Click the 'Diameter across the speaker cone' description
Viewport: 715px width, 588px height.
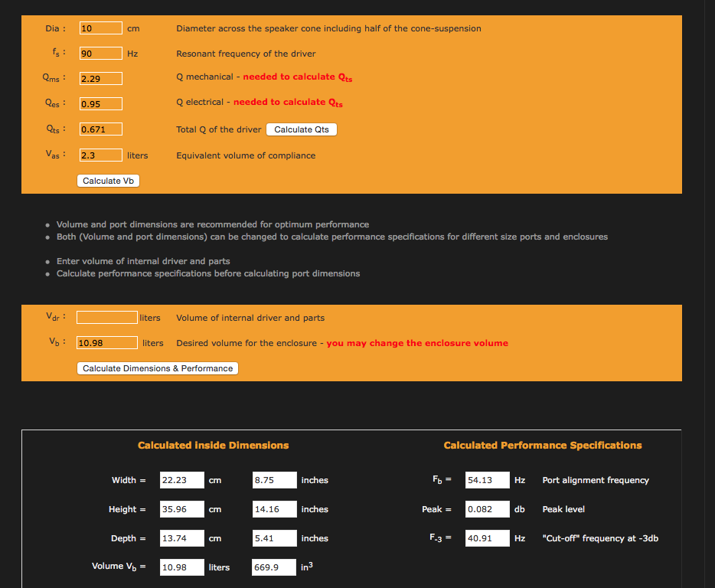click(x=328, y=28)
